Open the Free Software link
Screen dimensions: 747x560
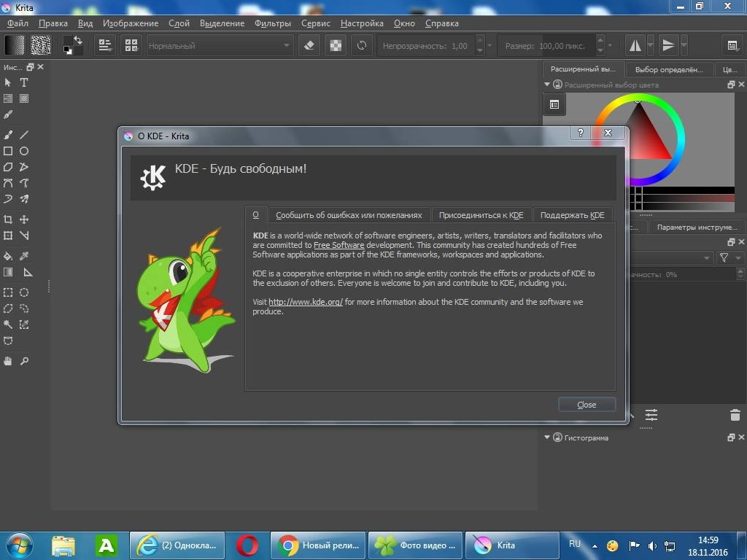coord(338,245)
